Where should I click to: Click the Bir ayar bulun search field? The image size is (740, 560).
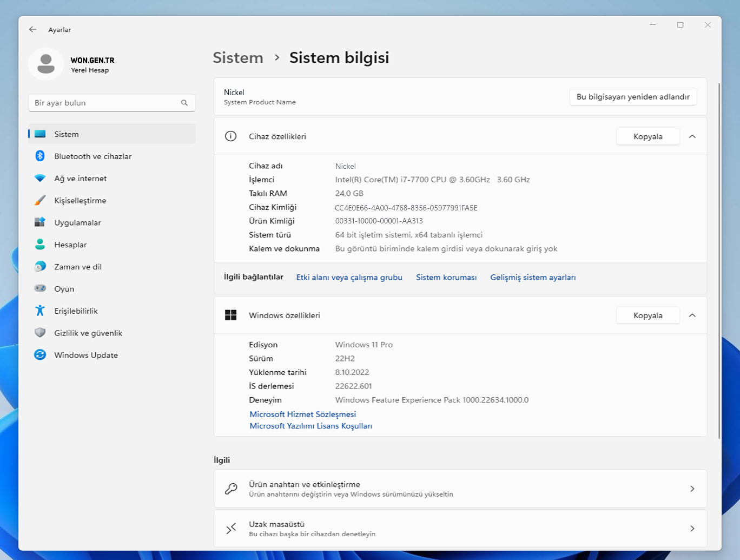(x=105, y=103)
